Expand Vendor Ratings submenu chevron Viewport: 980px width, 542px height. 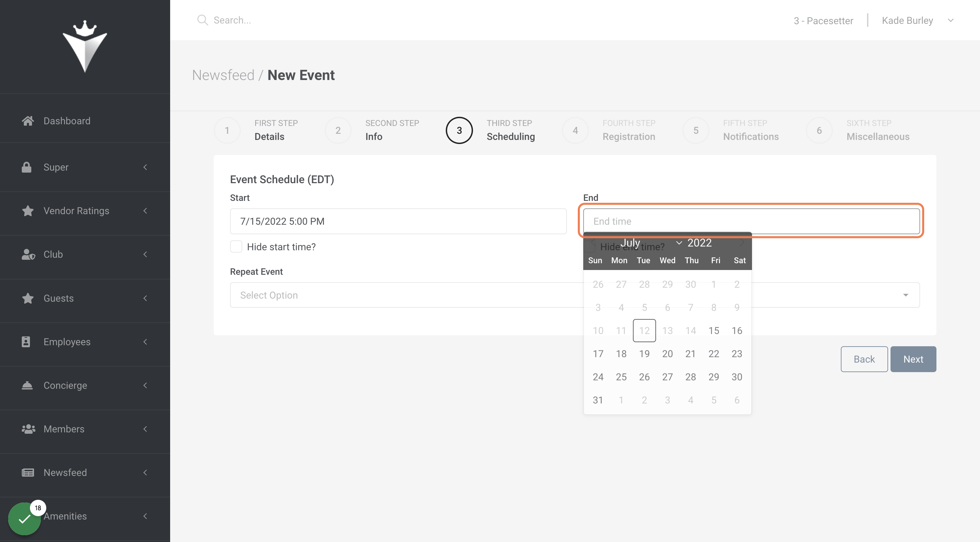pos(145,210)
